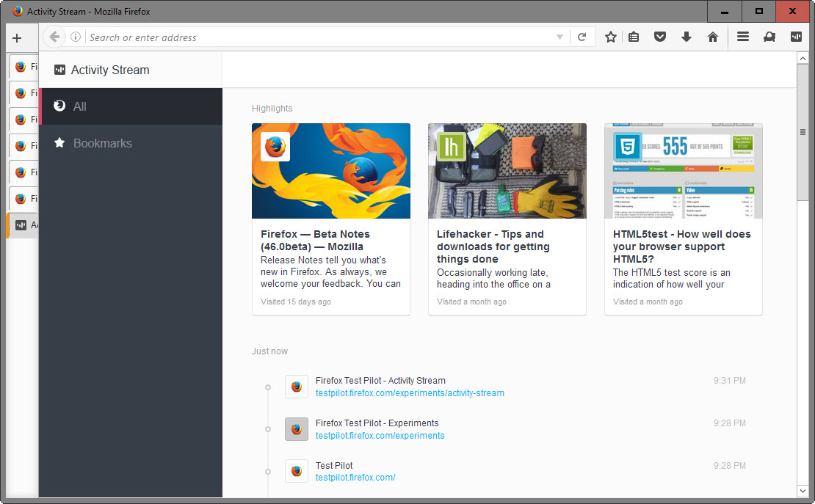Image resolution: width=815 pixels, height=504 pixels.
Task: Open address bar history dropdown arrow
Action: click(x=559, y=37)
